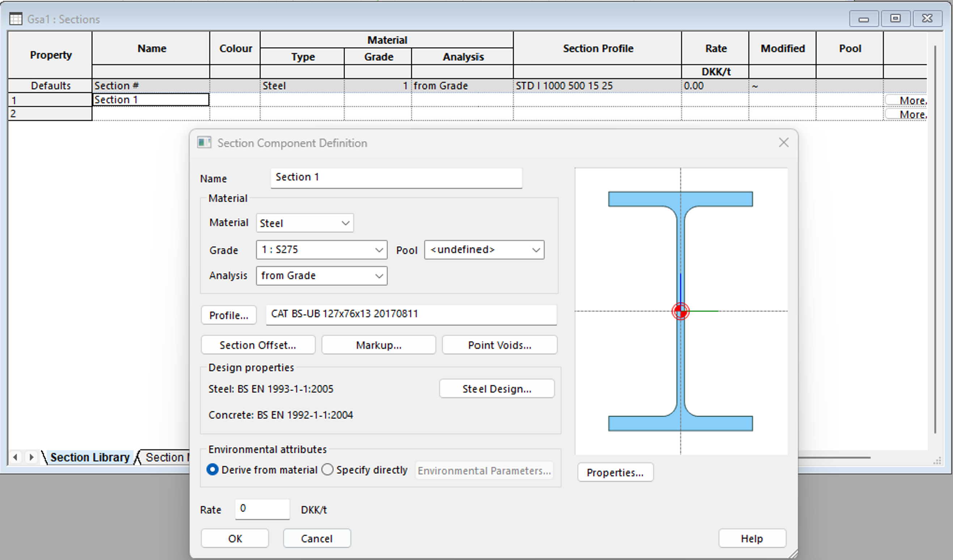The image size is (953, 560).
Task: Click the Sections table window icon
Action: [16, 19]
